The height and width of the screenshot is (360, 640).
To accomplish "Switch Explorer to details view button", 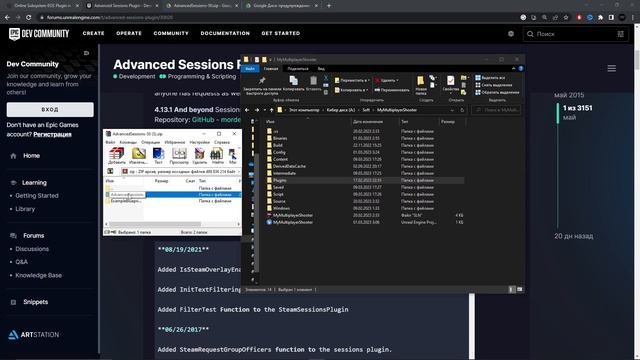I will pyautogui.click(x=512, y=289).
